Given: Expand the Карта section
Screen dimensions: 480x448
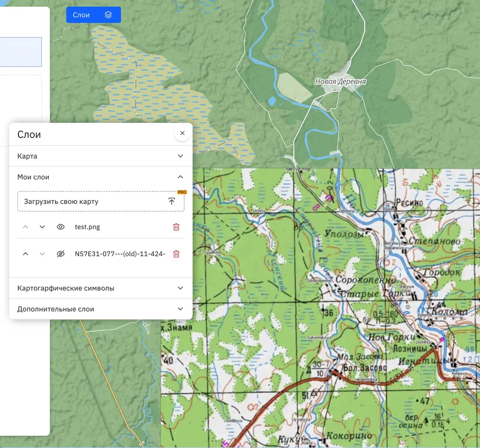Looking at the screenshot, I should click(x=180, y=156).
